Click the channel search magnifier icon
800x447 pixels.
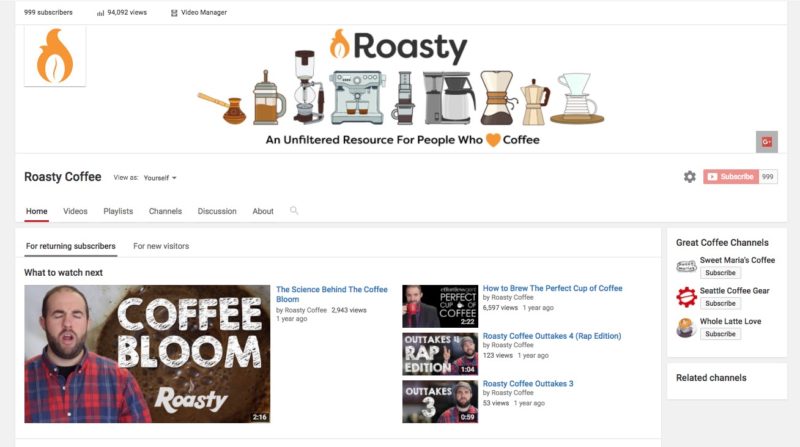point(294,210)
